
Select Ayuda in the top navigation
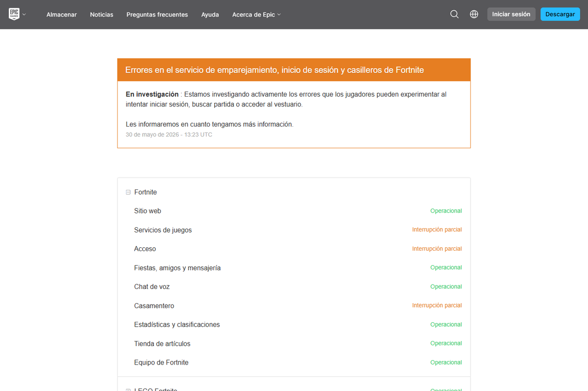click(x=210, y=14)
